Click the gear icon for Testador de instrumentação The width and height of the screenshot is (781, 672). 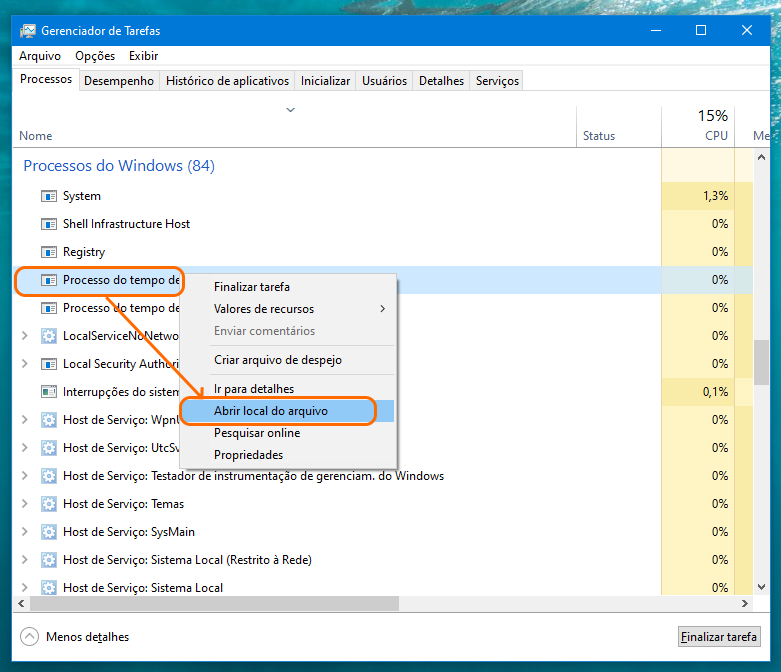coord(48,476)
